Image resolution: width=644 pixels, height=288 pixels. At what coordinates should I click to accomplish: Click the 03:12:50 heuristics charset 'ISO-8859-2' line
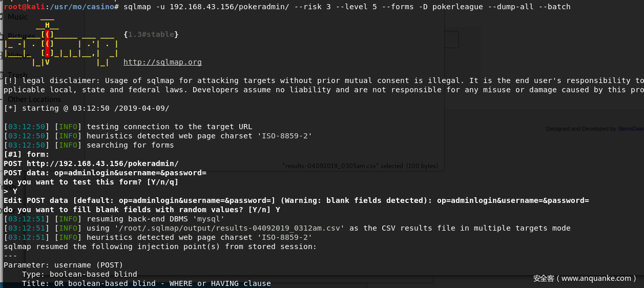158,136
